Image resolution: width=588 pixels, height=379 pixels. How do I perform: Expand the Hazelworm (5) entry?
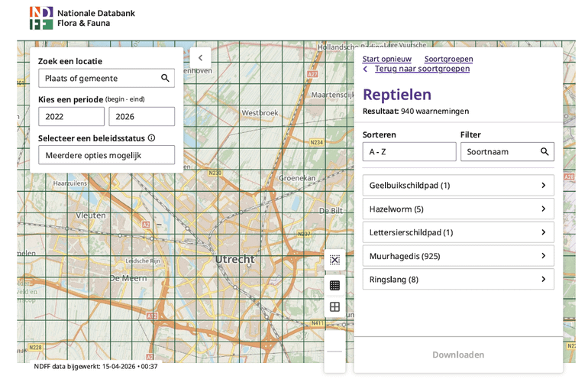pos(457,209)
